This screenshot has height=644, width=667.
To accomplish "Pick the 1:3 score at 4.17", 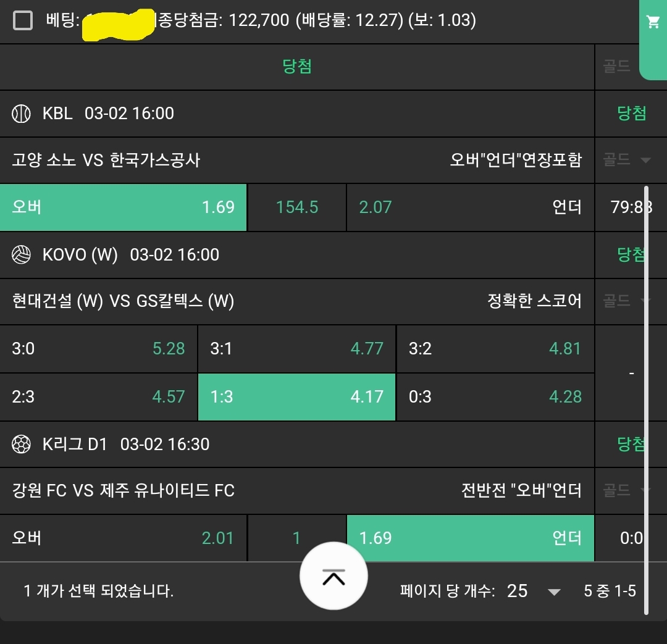I will (296, 396).
